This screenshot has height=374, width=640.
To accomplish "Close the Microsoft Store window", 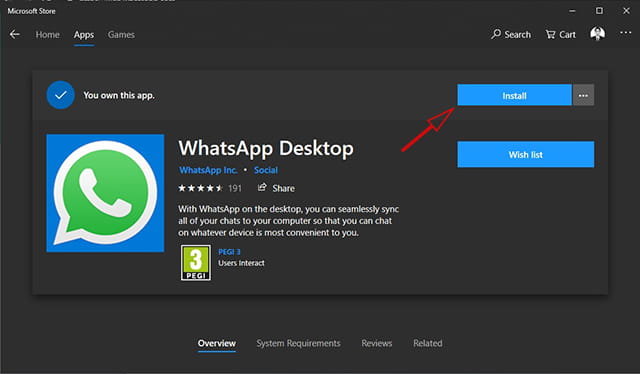I will (x=626, y=11).
